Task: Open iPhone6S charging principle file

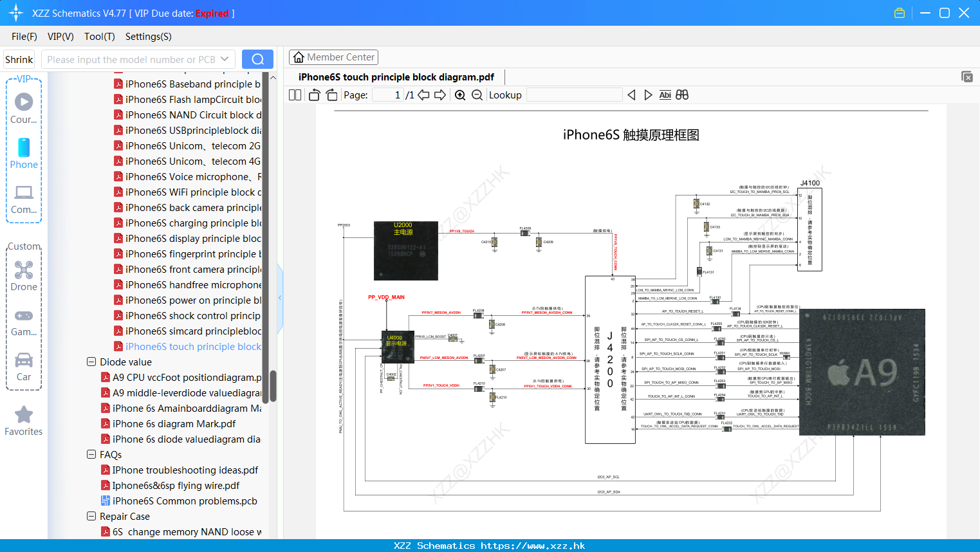Action: click(187, 223)
